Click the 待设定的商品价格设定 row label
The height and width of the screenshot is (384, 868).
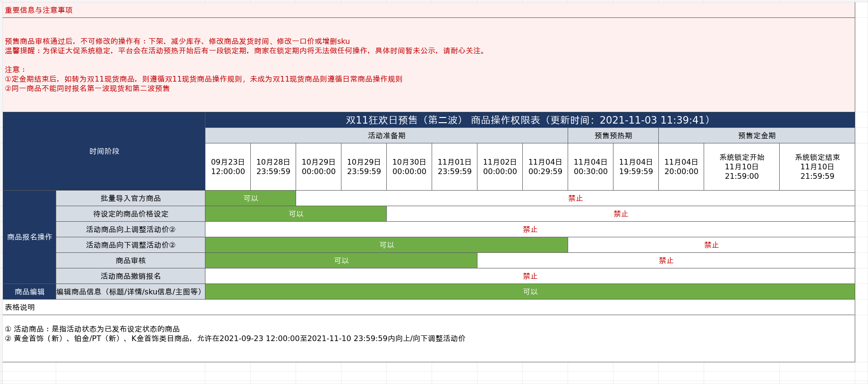(x=130, y=214)
